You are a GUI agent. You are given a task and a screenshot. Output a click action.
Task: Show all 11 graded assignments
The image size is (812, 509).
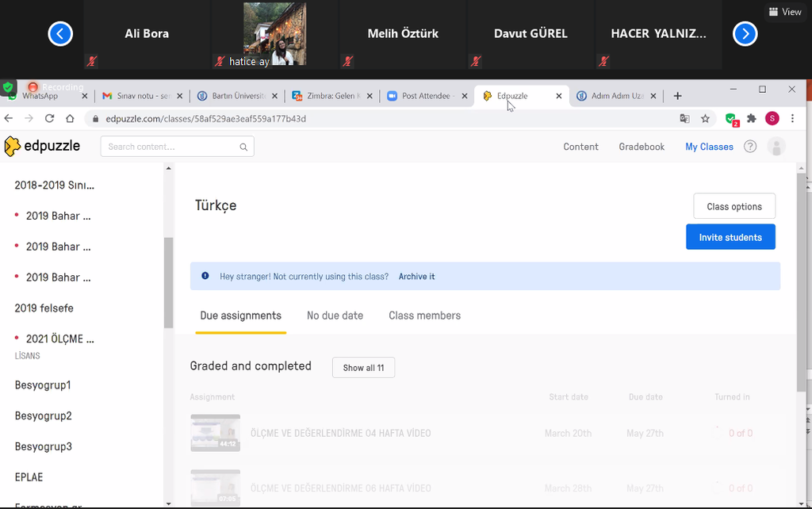coord(363,368)
